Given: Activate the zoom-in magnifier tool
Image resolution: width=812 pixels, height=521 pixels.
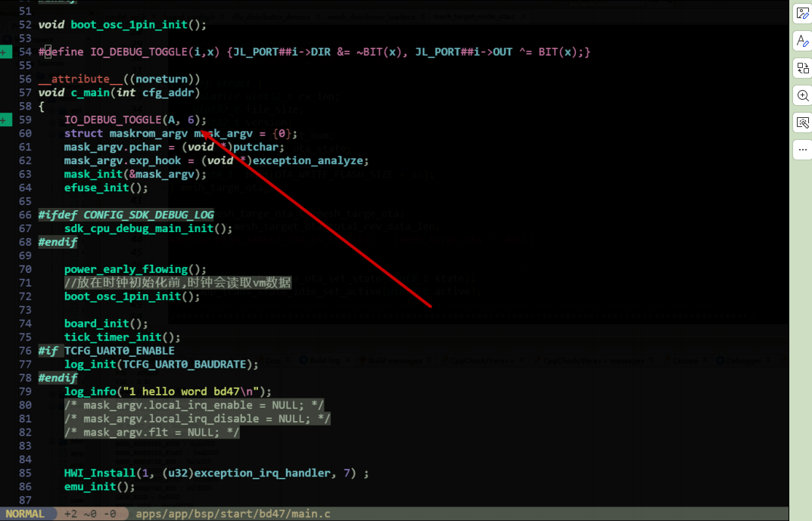Looking at the screenshot, I should coord(803,96).
